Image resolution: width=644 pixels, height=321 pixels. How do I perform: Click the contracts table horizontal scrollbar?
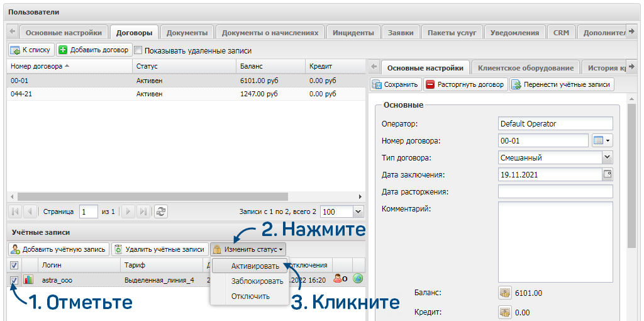click(153, 196)
